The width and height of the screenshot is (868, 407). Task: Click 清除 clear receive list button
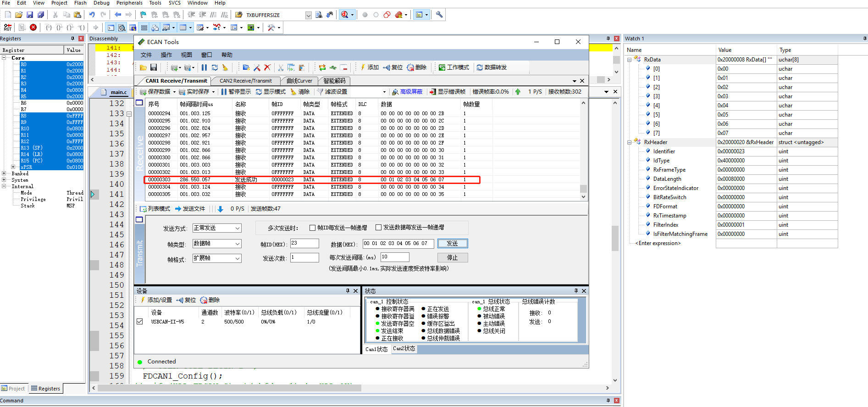[300, 92]
